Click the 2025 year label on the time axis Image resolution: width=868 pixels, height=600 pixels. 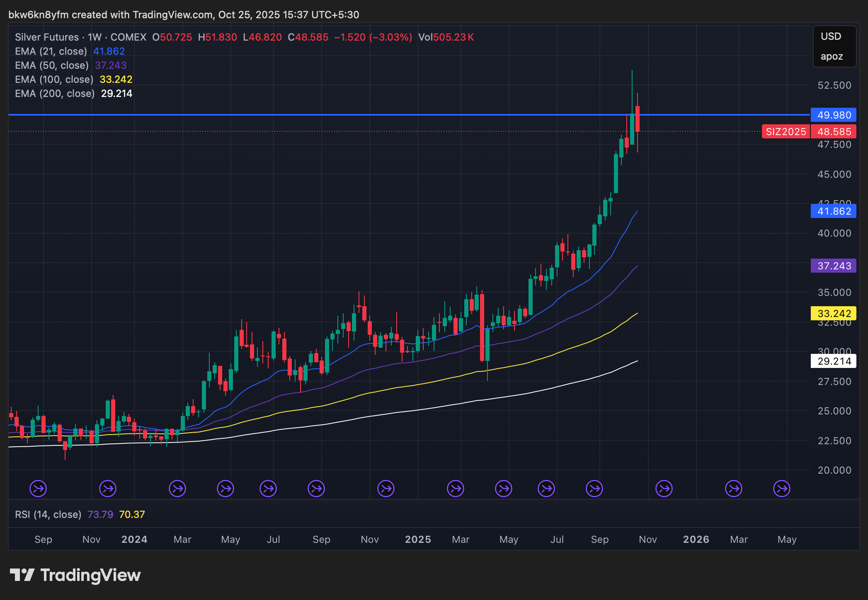click(x=417, y=540)
